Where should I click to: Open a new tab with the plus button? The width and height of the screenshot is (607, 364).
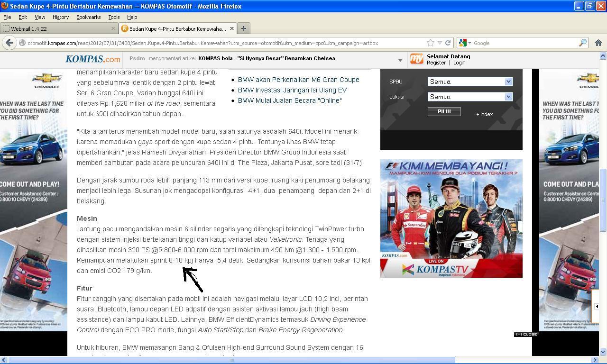click(x=243, y=28)
